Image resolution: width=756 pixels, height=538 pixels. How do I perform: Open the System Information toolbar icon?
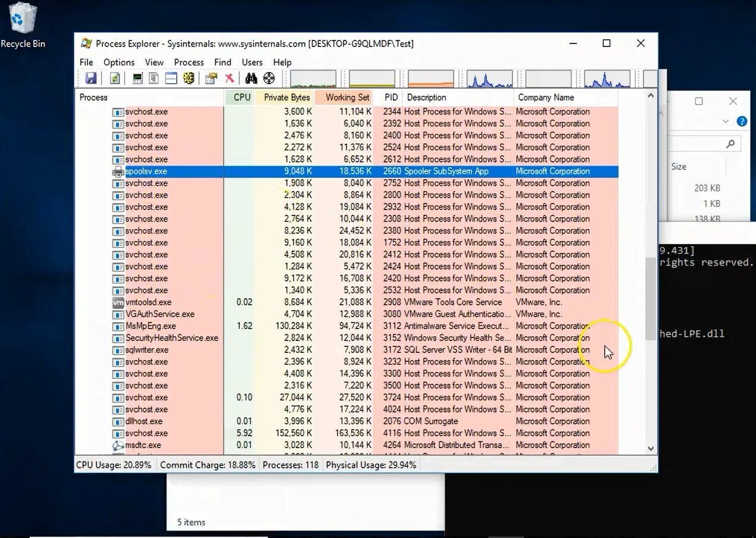pos(138,78)
